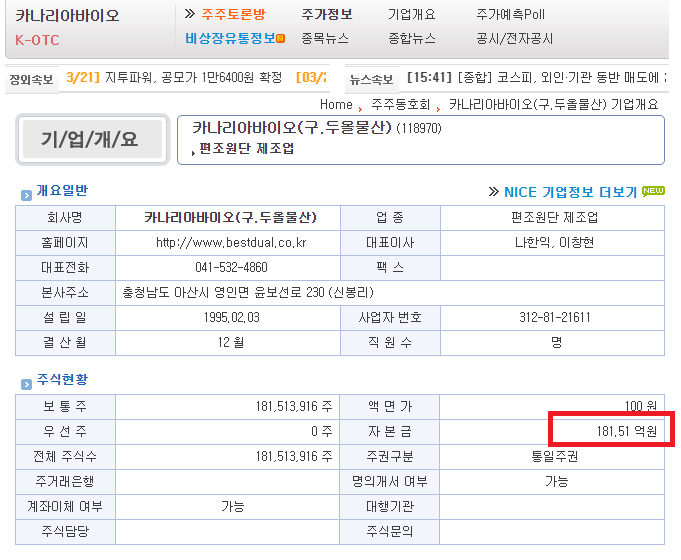Click the 설립일 value 1995.02.03
The width and height of the screenshot is (681, 560).
coord(231,318)
